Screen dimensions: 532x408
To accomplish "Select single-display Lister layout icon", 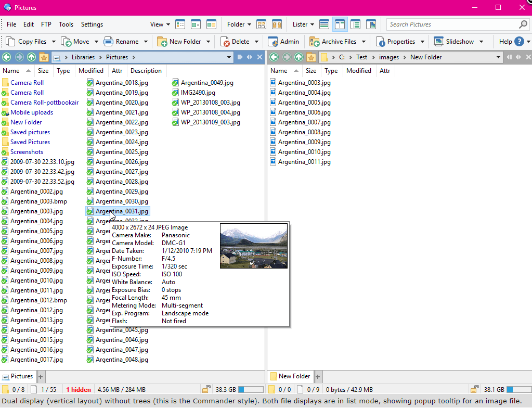I will [325, 24].
